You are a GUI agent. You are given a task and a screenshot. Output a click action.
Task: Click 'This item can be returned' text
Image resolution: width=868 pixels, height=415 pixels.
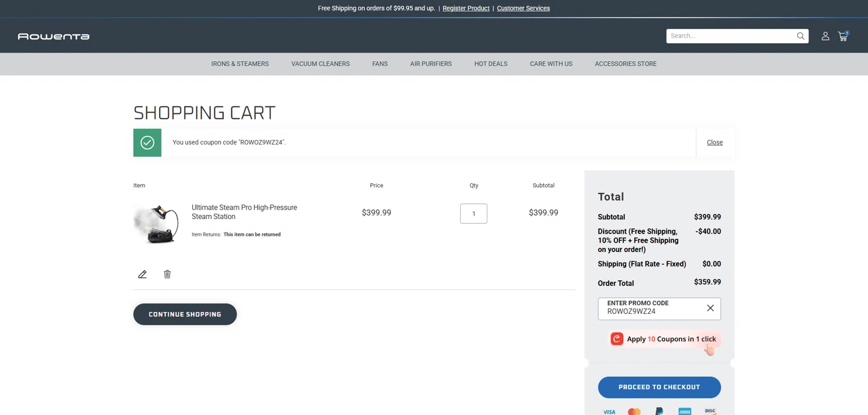click(252, 235)
